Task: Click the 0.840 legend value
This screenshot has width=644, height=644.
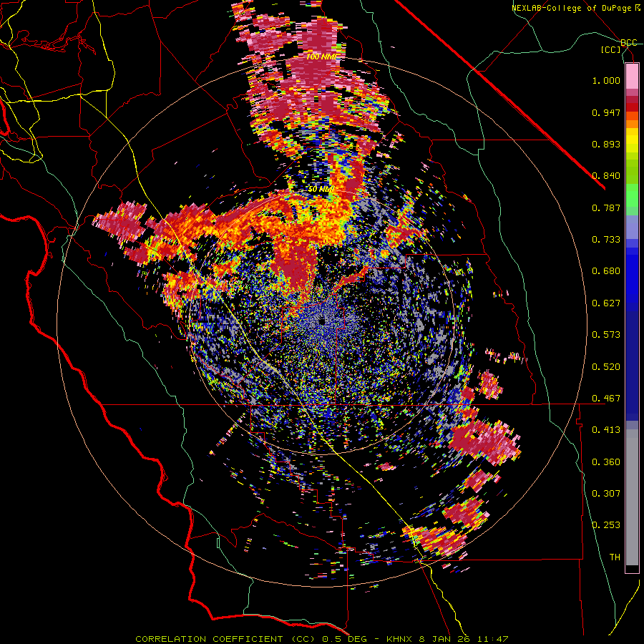Action: pos(606,176)
